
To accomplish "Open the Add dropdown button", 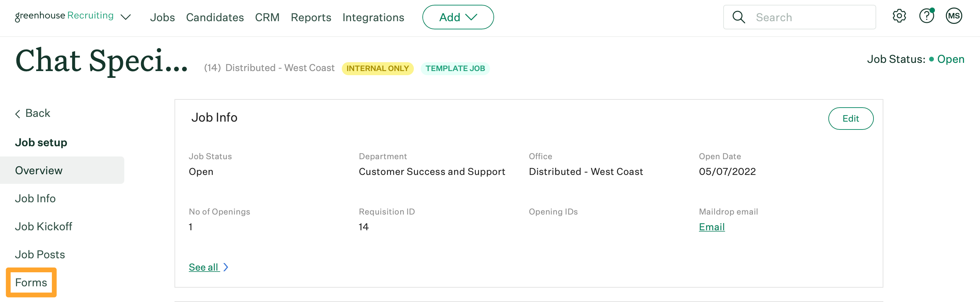I will pos(458,17).
